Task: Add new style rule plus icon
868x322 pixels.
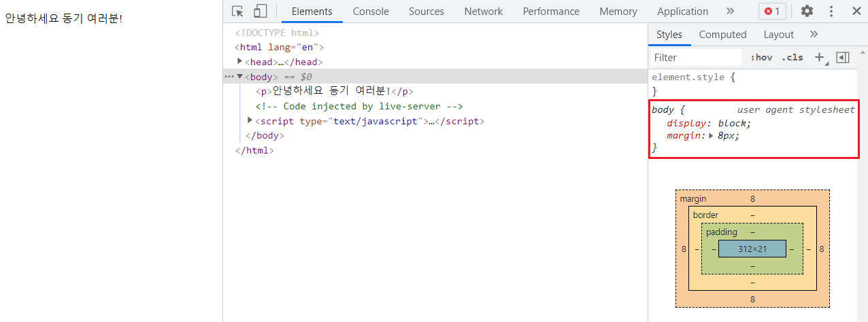Action: pos(820,58)
